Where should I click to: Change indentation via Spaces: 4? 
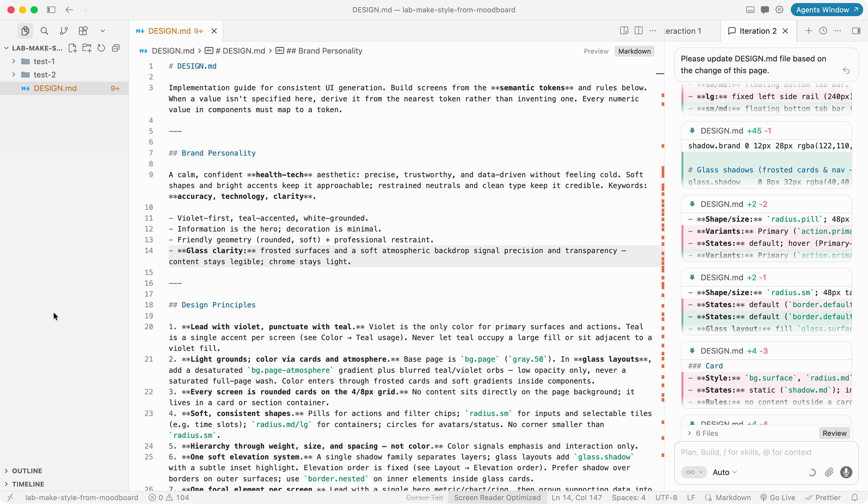(x=628, y=498)
